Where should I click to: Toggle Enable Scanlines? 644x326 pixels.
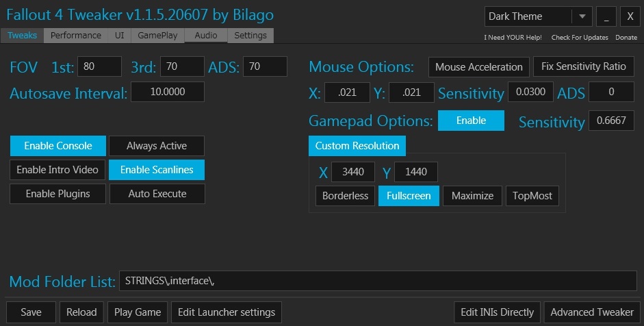point(157,170)
